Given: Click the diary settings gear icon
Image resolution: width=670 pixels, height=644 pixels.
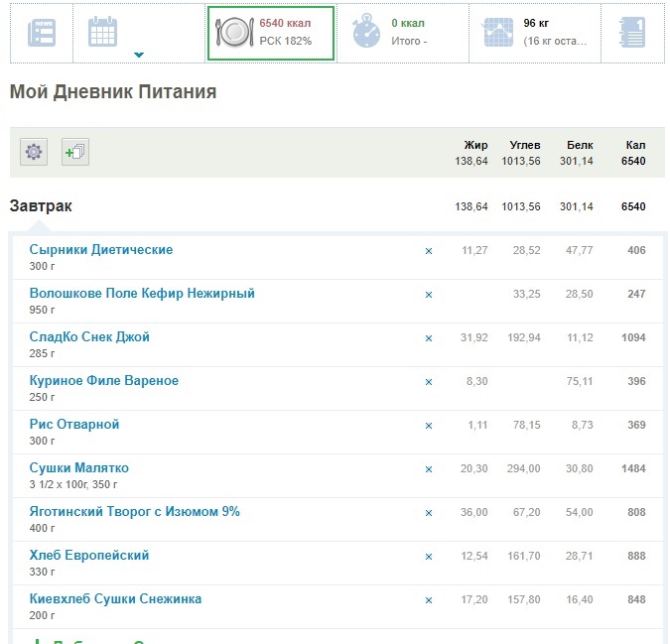Looking at the screenshot, I should tap(34, 152).
